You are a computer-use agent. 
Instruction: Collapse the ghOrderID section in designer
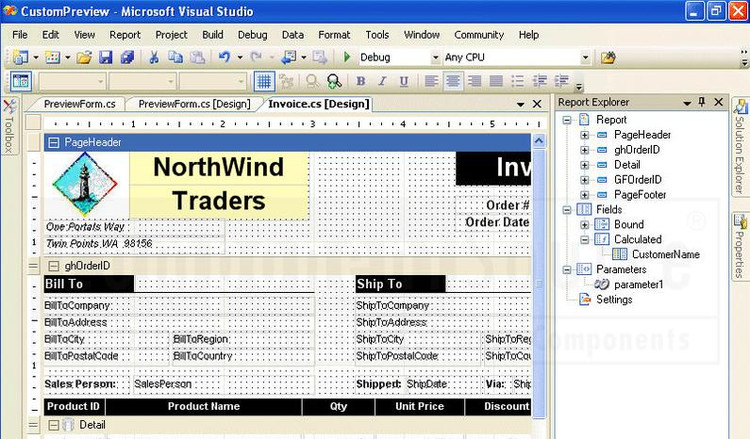(54, 265)
